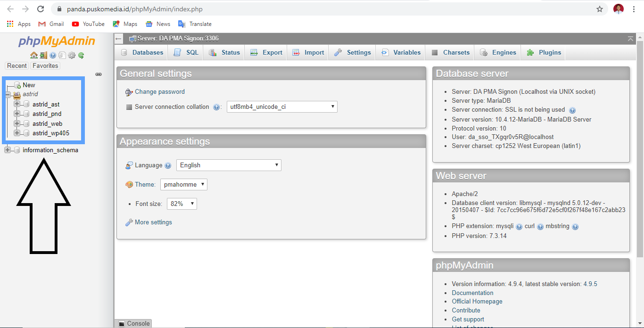Select the Log out door icon
644x328 pixels.
[x=43, y=55]
